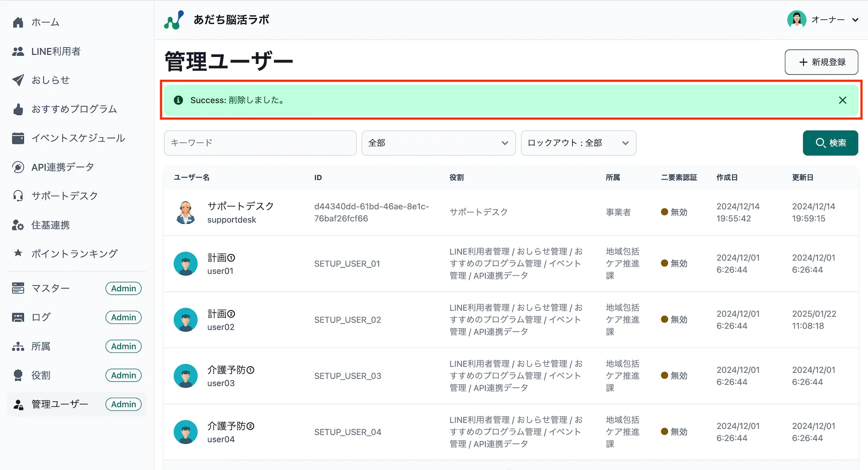
Task: Click the 住基連携 sidebar icon
Action: pos(18,225)
